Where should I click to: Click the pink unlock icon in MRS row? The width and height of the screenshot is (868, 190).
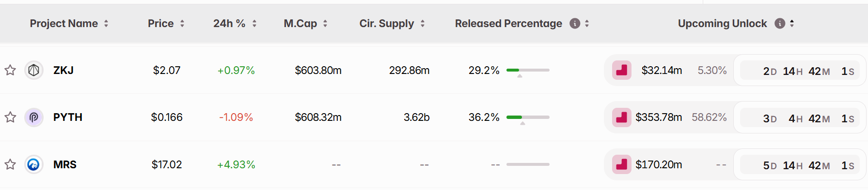tap(622, 165)
